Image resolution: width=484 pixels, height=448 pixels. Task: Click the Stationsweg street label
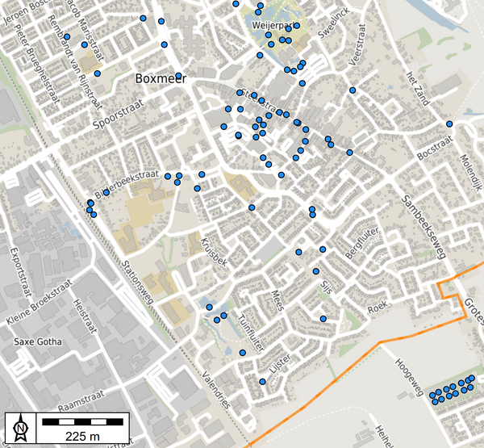(x=137, y=283)
